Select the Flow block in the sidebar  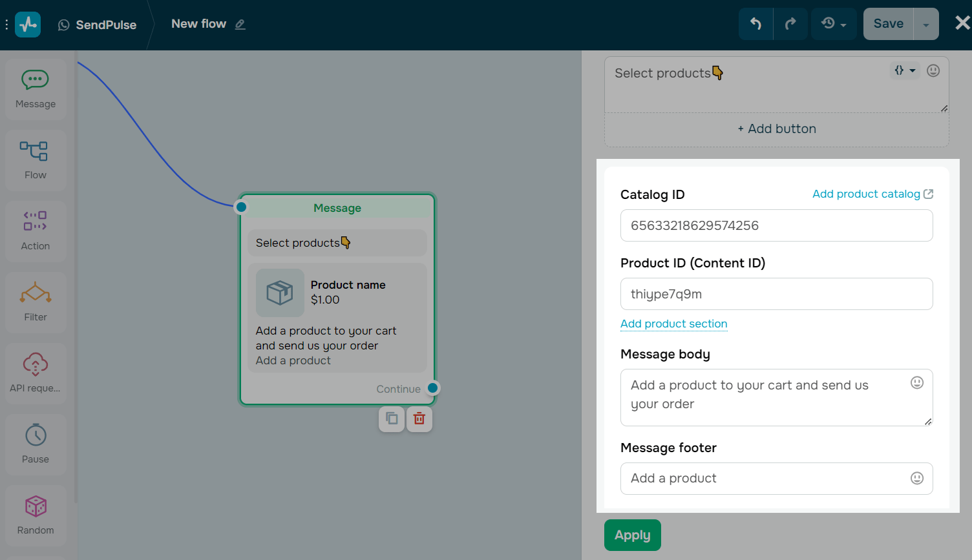tap(35, 160)
